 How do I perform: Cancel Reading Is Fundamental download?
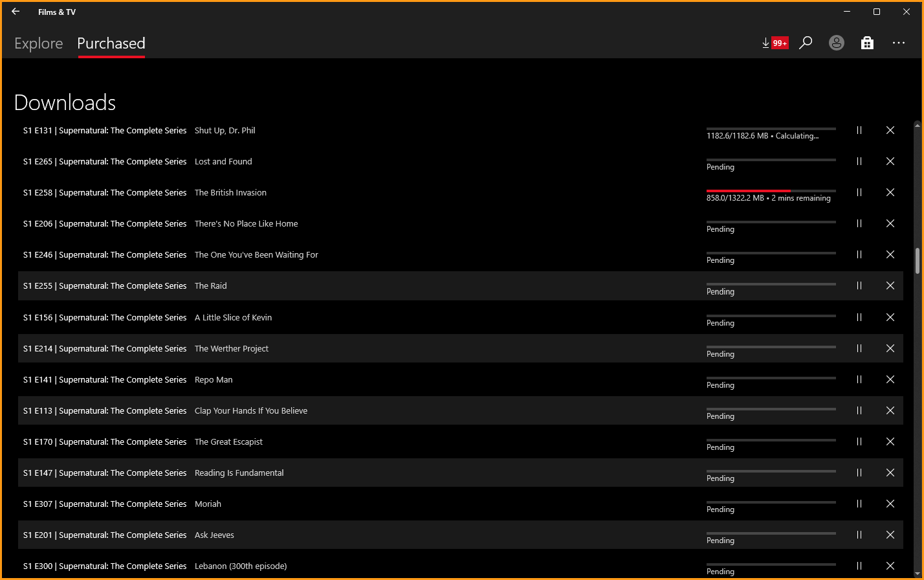[x=890, y=473]
